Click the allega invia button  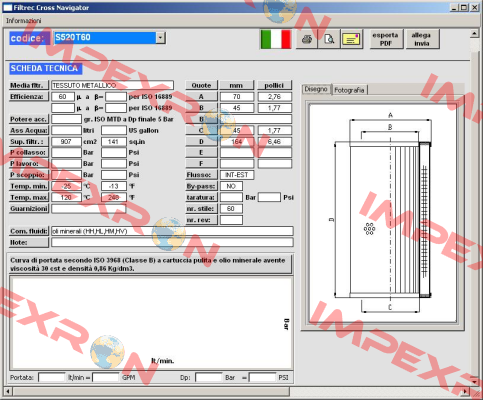(422, 39)
